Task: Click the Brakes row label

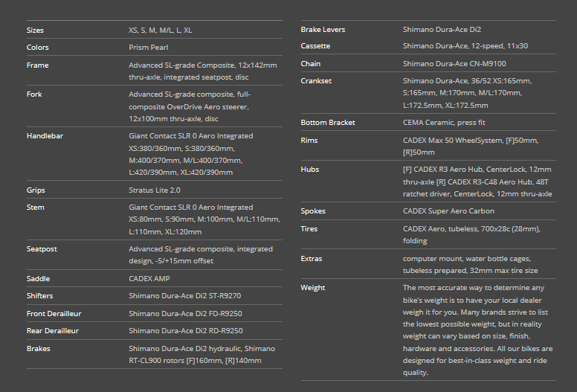Action: pos(38,349)
